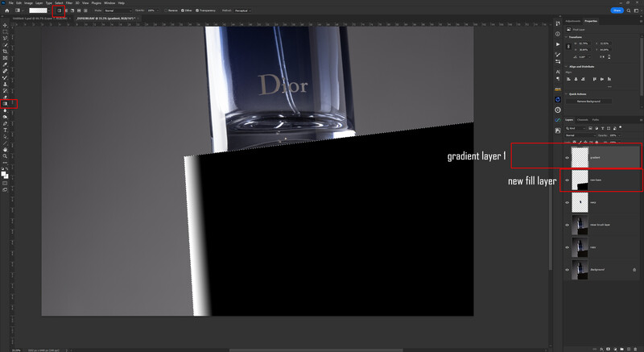
Task: Choose the Diamond Gradient style button
Action: coord(85,10)
